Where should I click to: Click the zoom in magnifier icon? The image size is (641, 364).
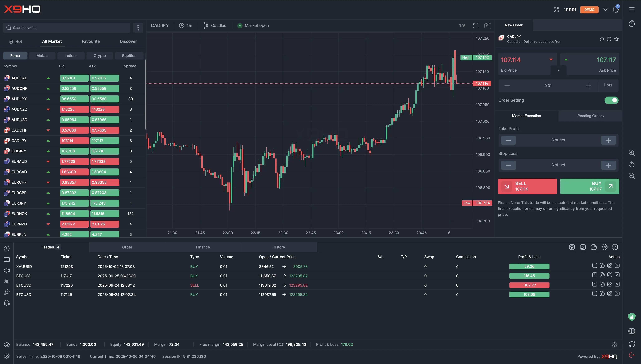click(x=631, y=153)
